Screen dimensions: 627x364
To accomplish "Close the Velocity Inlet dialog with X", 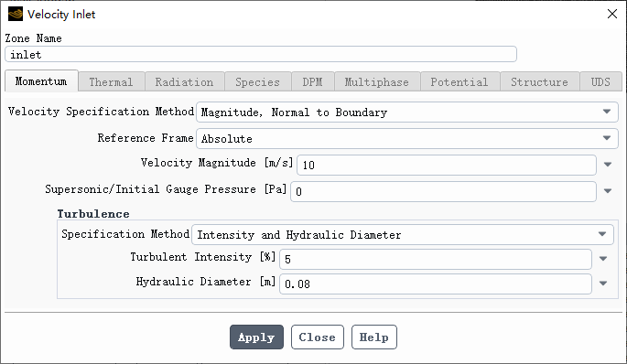I will tap(611, 14).
